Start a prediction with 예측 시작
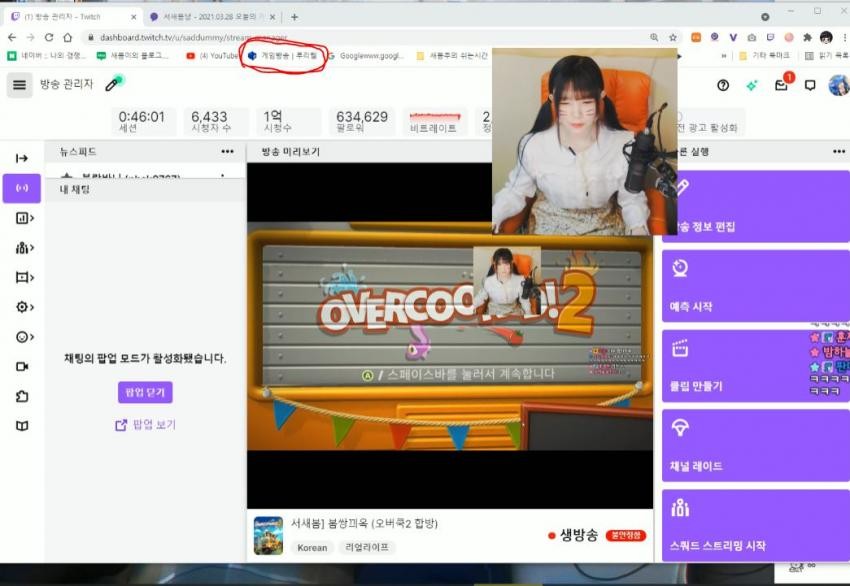Viewport: 850px width, 586px height. click(x=756, y=286)
